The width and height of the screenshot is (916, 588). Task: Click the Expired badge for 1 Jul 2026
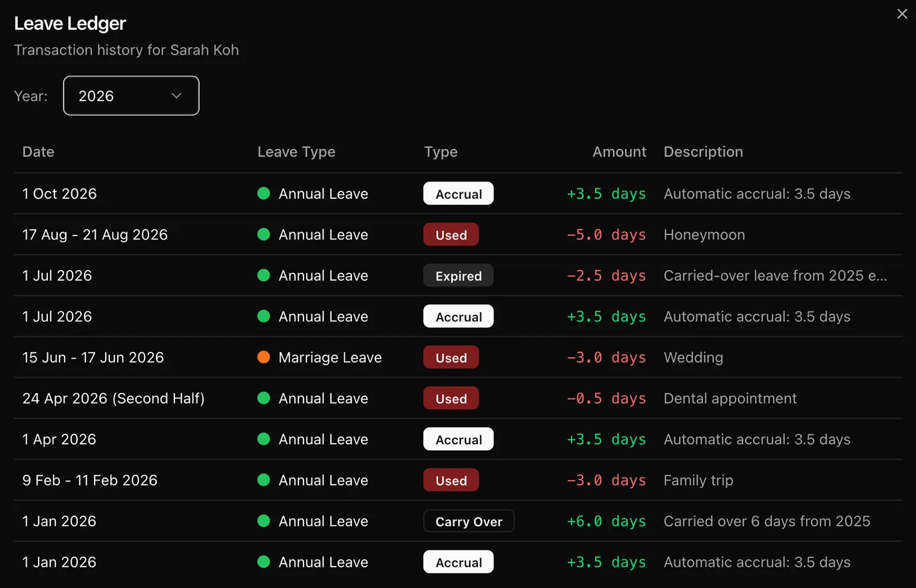tap(459, 276)
